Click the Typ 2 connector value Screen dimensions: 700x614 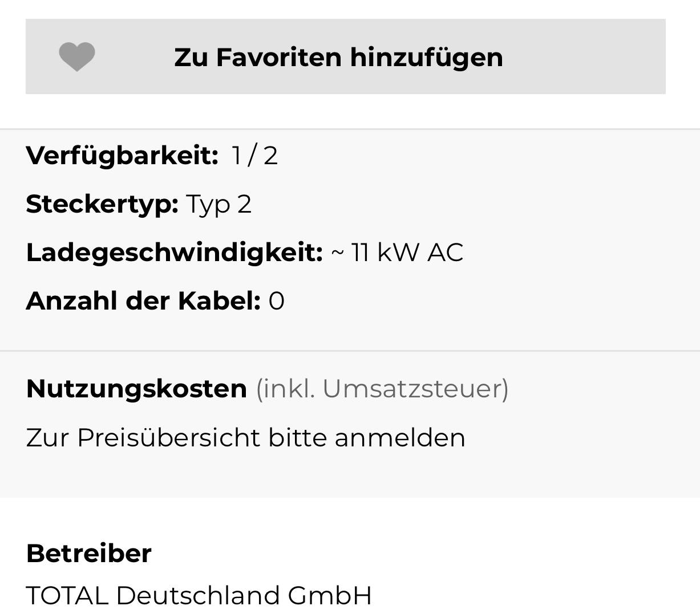point(219,204)
